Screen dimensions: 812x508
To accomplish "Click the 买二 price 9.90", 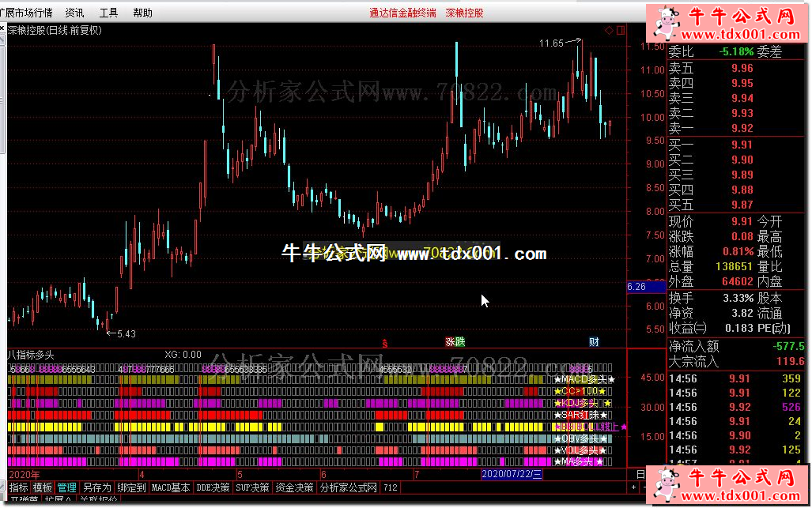I will pos(742,160).
